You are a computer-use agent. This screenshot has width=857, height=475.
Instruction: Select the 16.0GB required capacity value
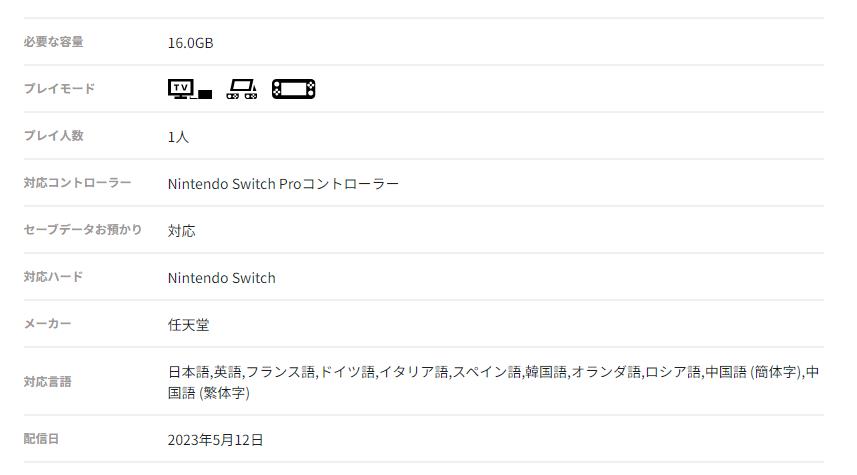(190, 43)
